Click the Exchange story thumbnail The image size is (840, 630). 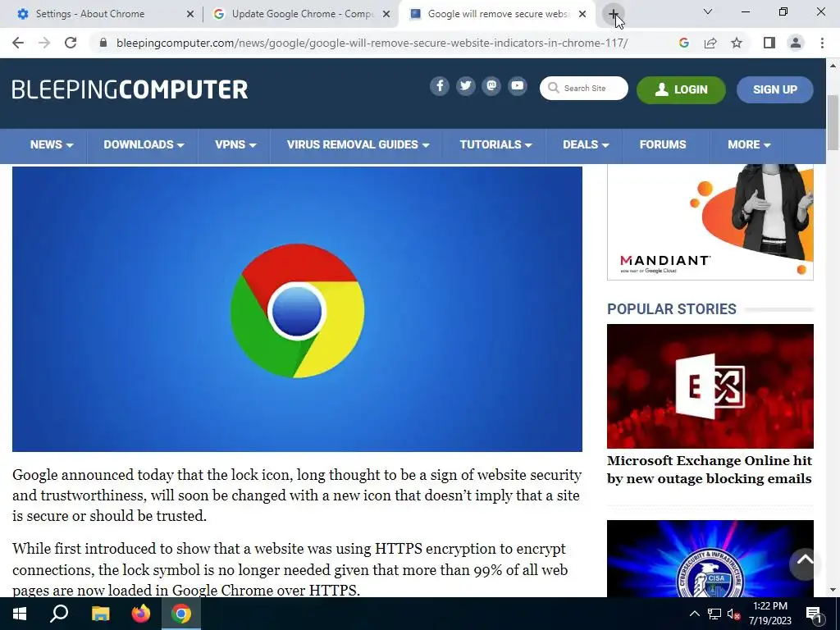tap(710, 386)
